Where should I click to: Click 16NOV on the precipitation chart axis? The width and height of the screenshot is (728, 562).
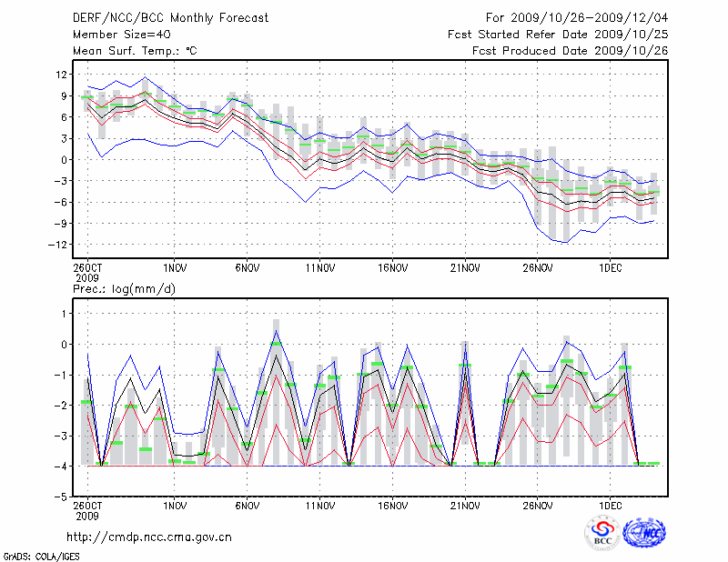coord(391,507)
